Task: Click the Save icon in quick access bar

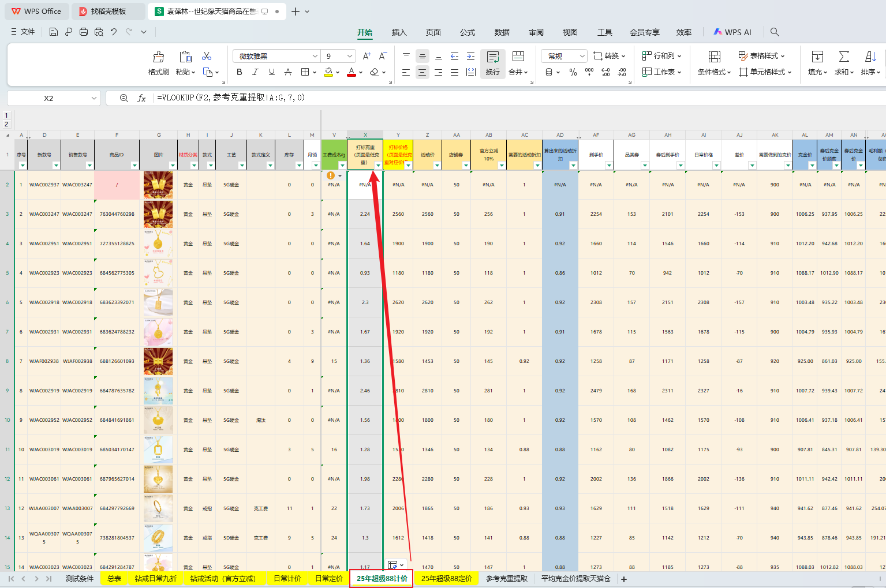Action: coord(54,32)
